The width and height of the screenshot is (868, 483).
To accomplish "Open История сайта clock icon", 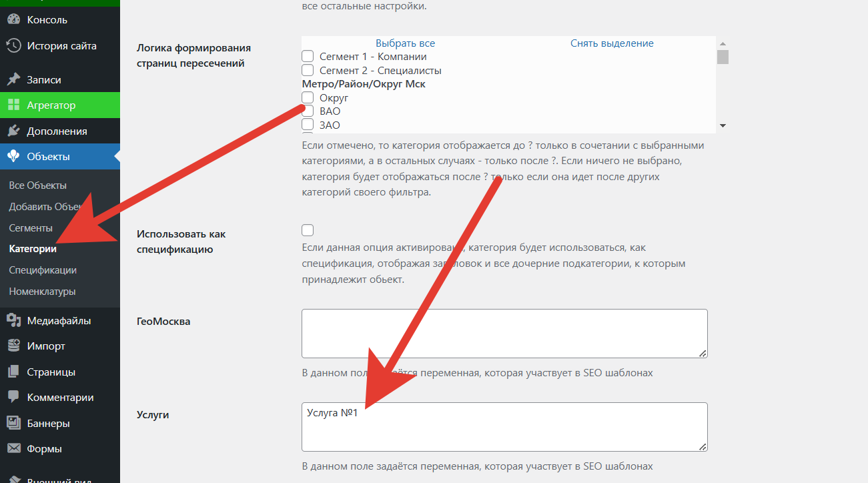I will pos(13,46).
